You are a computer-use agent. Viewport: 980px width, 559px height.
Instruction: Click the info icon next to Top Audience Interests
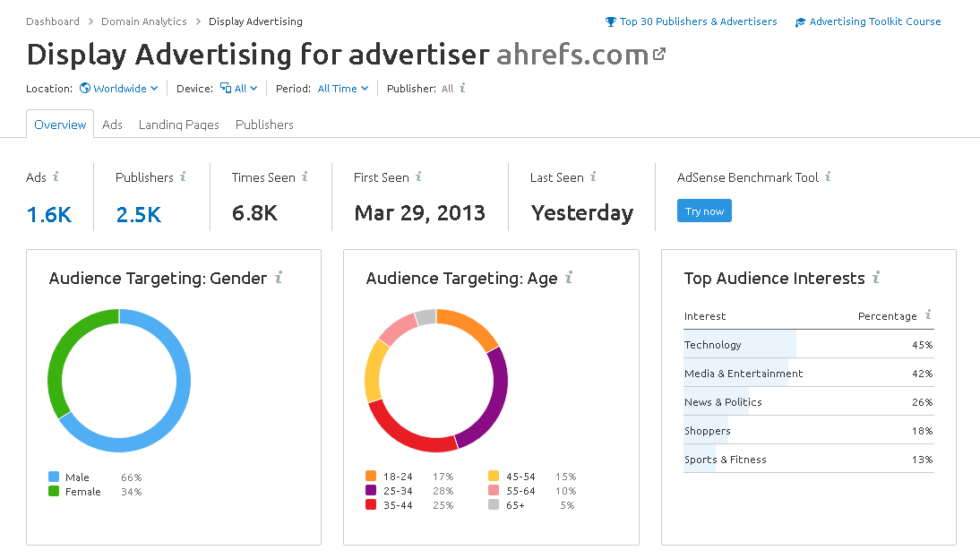(x=875, y=278)
